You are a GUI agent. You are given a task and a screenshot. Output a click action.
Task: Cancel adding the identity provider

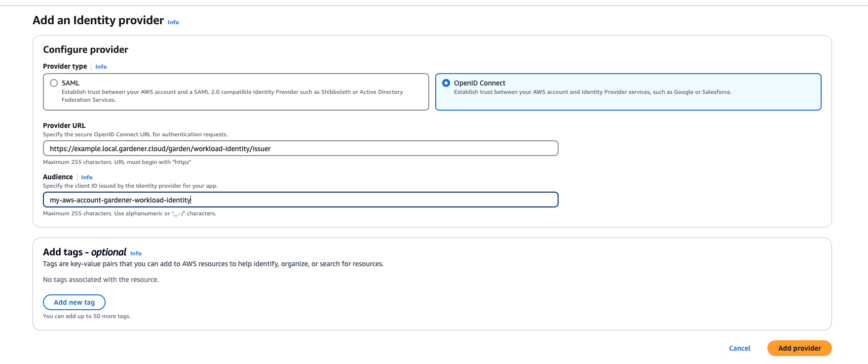click(x=739, y=348)
